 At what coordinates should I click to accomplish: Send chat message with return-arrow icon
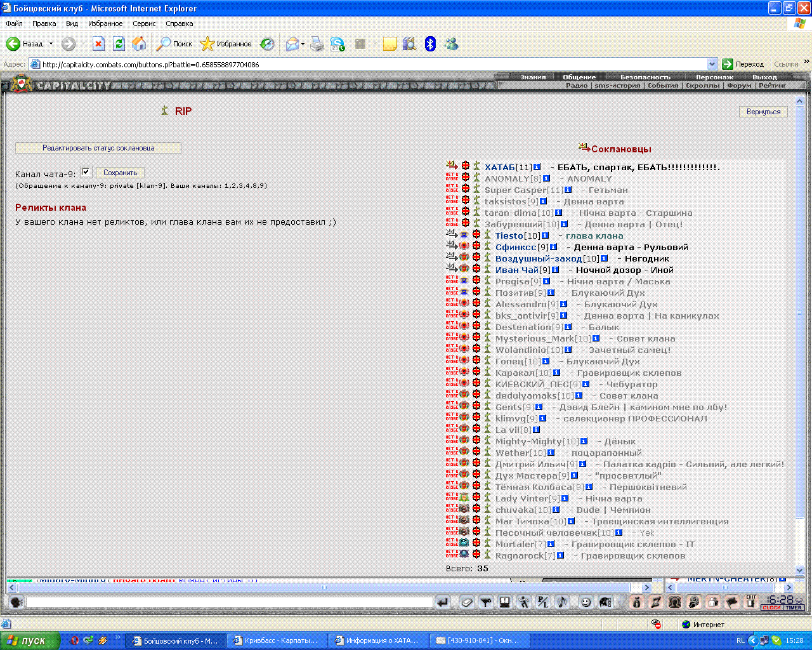443,602
